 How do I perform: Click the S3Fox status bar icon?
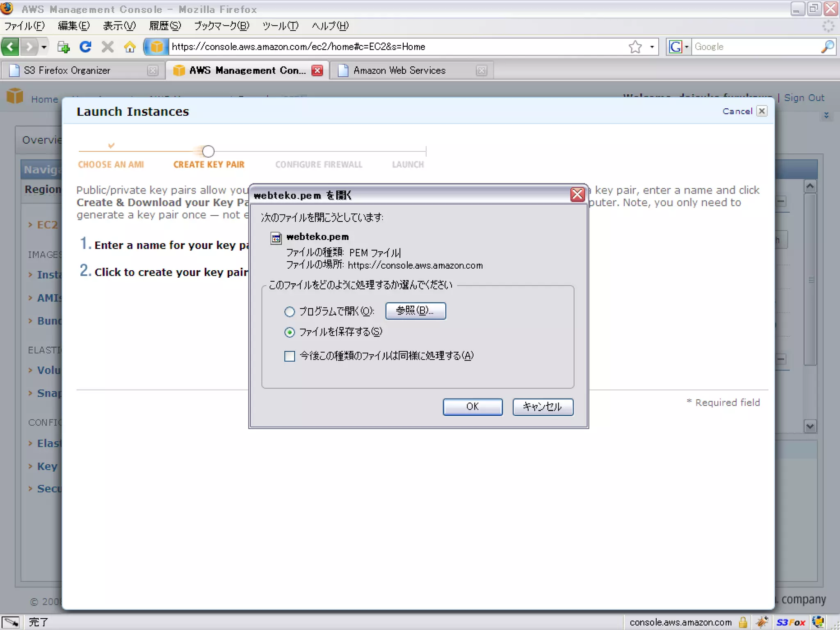tap(791, 623)
